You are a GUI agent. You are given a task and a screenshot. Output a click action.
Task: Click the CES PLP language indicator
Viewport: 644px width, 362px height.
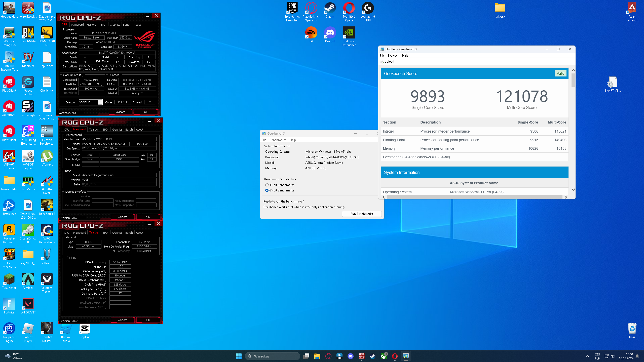pyautogui.click(x=597, y=356)
